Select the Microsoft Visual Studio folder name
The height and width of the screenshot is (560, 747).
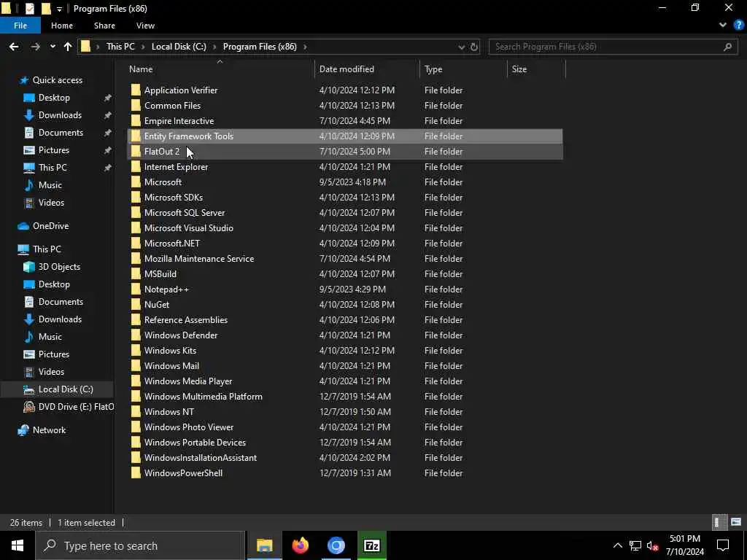(189, 228)
